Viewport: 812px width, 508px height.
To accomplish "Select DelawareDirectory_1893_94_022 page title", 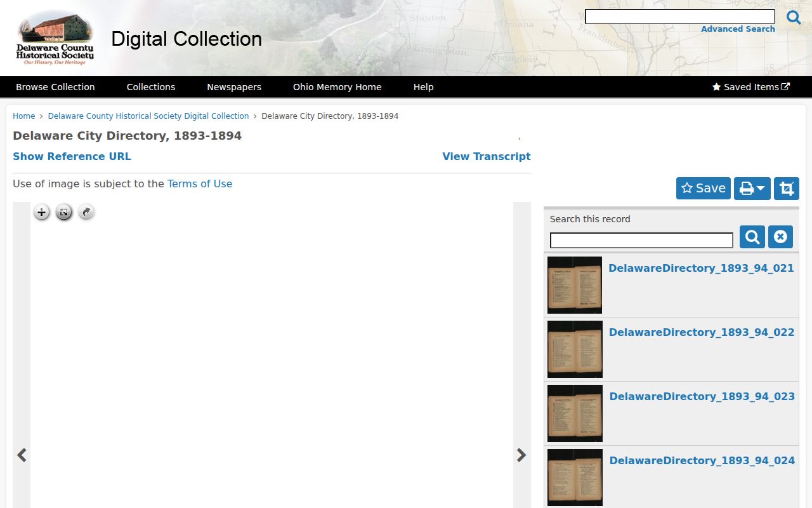I will coord(702,332).
